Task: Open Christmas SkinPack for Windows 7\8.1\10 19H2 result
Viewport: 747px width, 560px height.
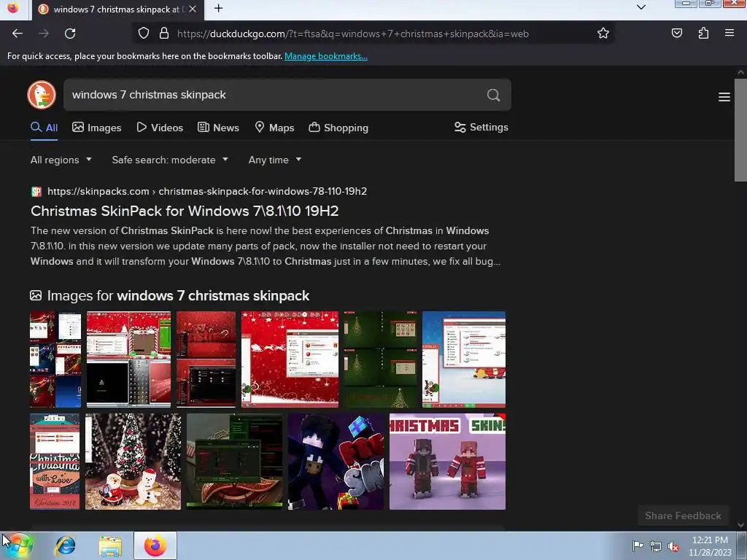Action: click(x=185, y=211)
